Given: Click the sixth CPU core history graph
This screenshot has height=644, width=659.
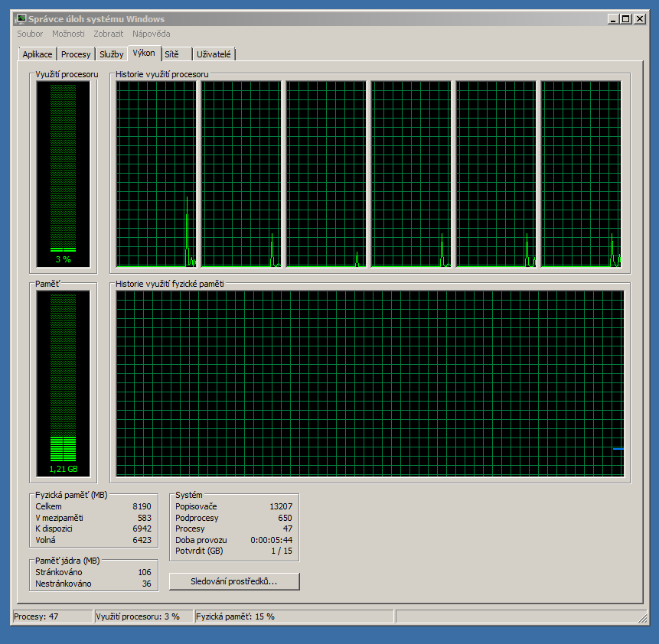Looking at the screenshot, I should tap(581, 174).
